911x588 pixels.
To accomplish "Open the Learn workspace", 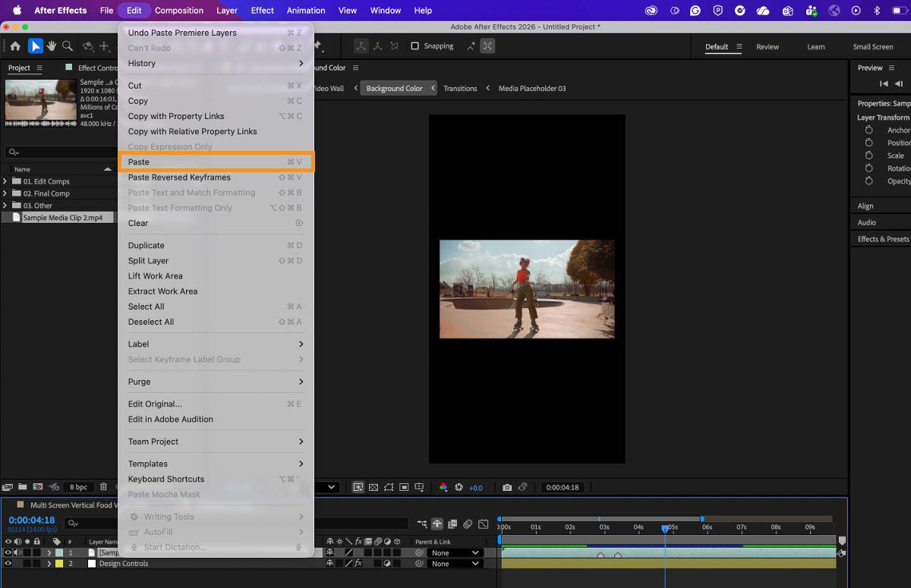I will (x=816, y=46).
